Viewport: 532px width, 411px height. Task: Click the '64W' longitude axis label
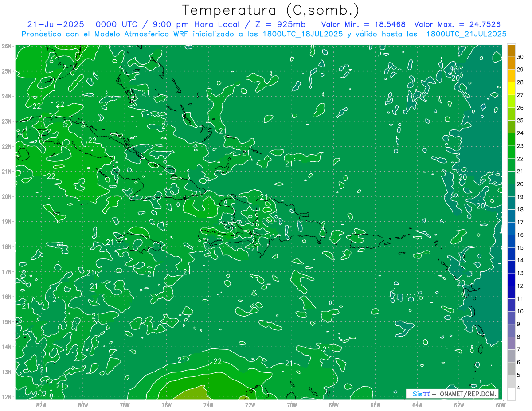[x=417, y=404]
